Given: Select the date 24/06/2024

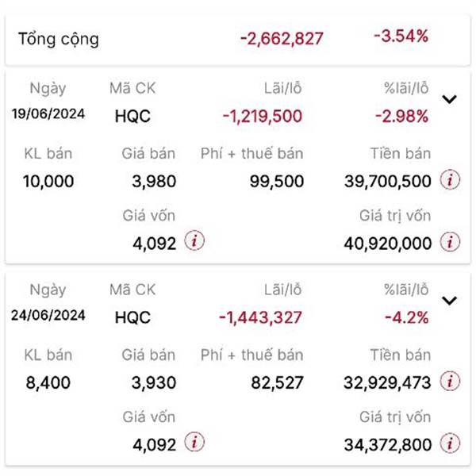Looking at the screenshot, I should coord(48,315).
